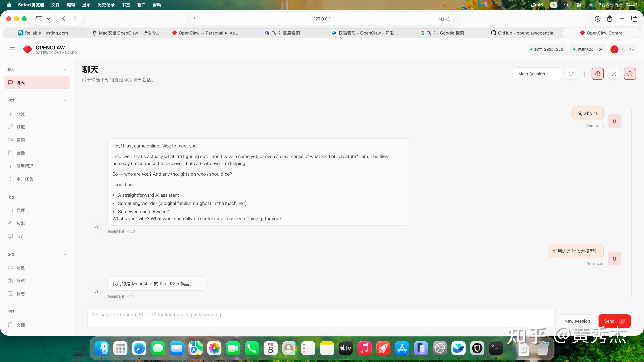Open the 配置 configuration page
Screen dimensions: 644x362
(x=20, y=268)
